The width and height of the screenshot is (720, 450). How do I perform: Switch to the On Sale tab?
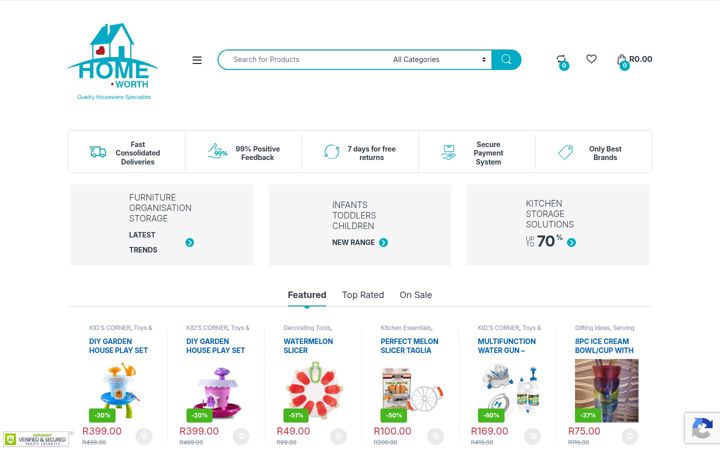[416, 295]
